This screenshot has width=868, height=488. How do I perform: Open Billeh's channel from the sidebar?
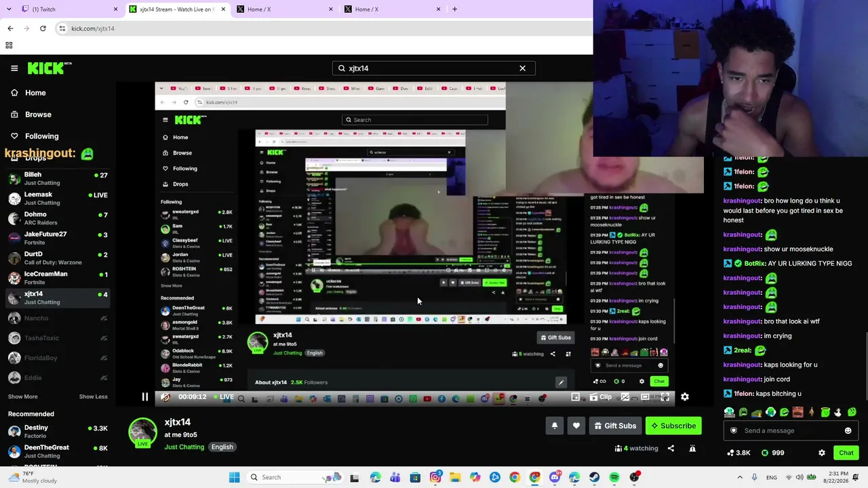click(58, 179)
